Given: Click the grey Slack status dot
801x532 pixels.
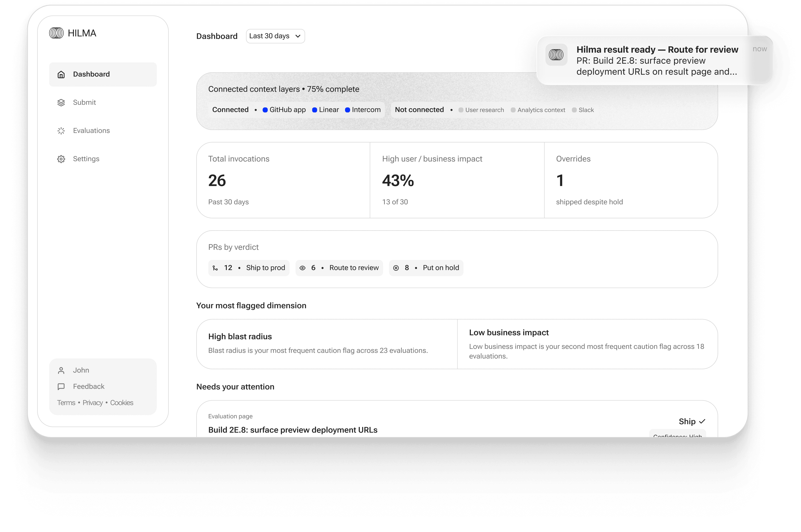Looking at the screenshot, I should (x=574, y=110).
